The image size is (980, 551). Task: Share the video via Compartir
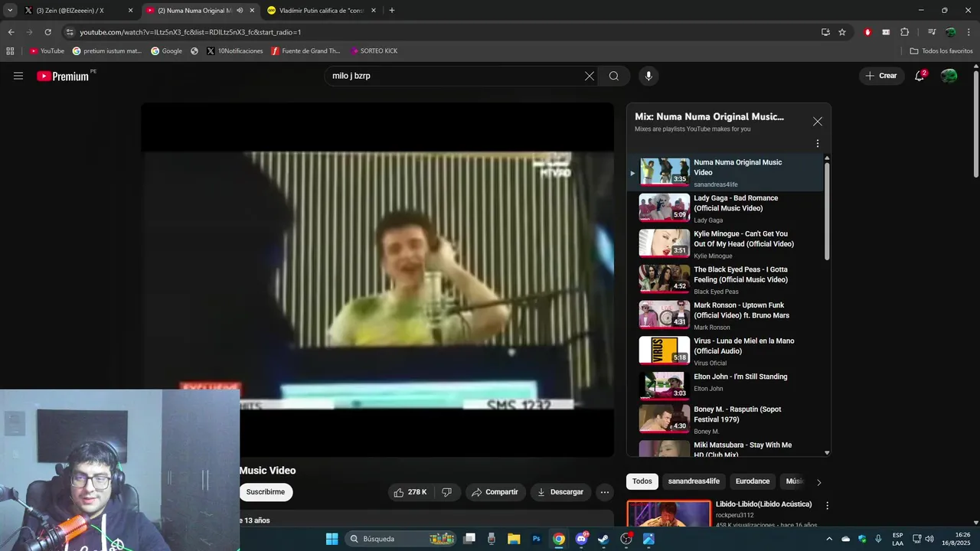coord(495,492)
